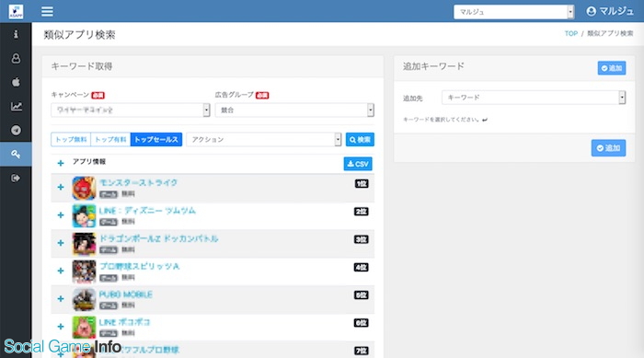Download the list with CSV button
The image size is (644, 358).
[358, 164]
